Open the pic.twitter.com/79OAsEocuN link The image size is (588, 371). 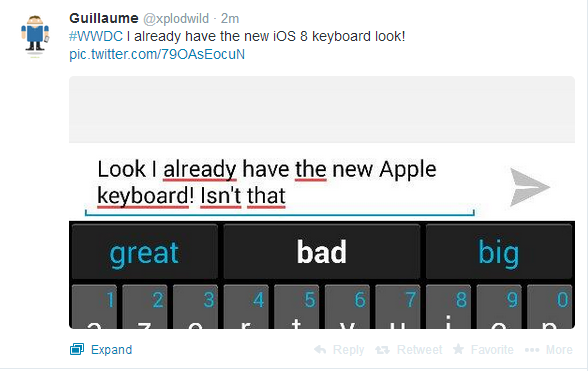[x=157, y=54]
